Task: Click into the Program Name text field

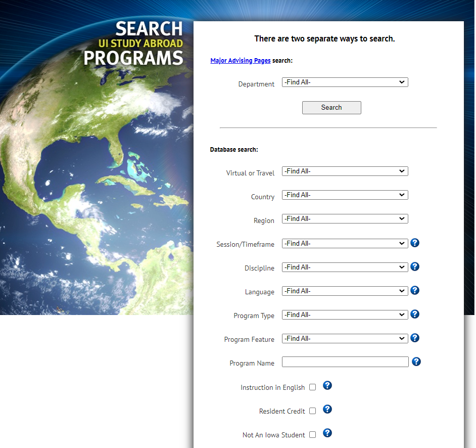Action: pyautogui.click(x=345, y=362)
